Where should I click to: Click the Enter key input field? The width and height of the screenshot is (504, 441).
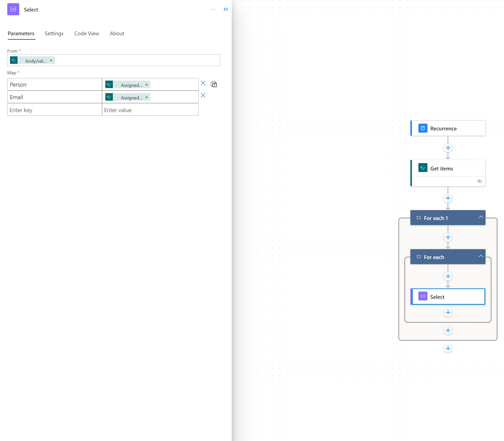(55, 110)
